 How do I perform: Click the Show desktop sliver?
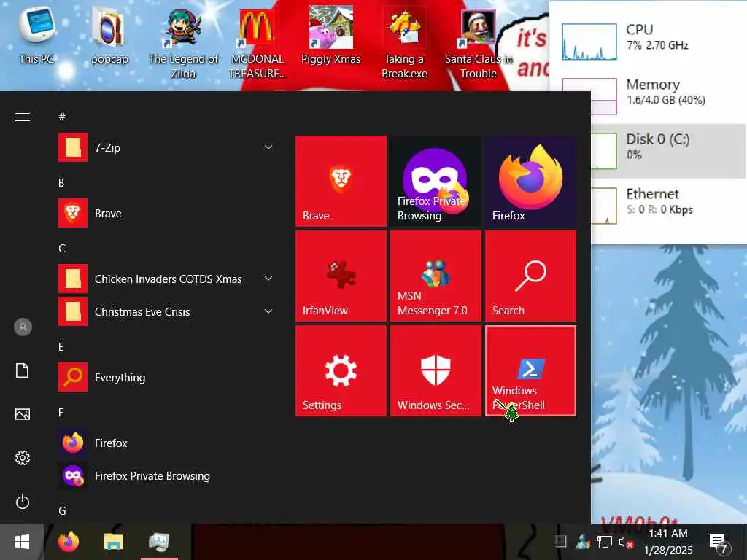point(745,542)
